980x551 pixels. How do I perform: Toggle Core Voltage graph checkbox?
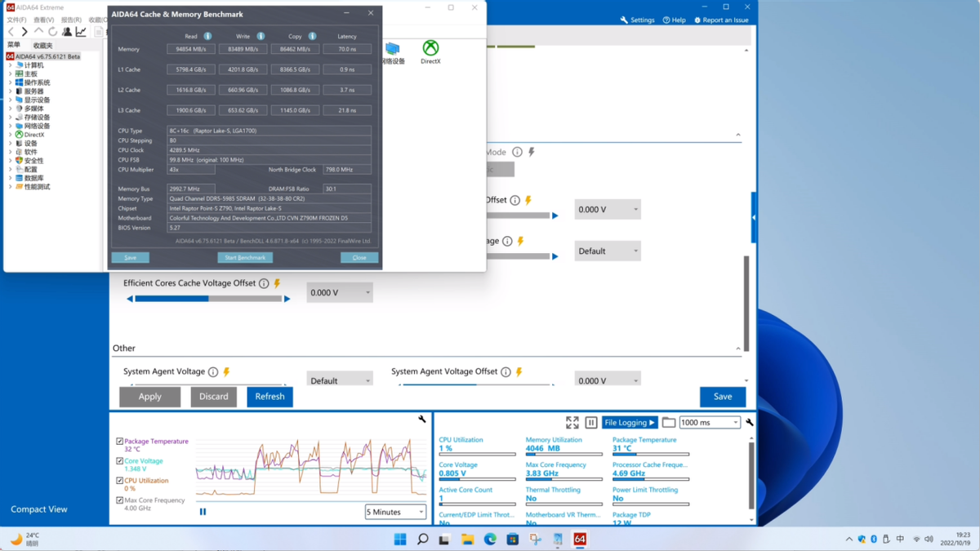(119, 461)
